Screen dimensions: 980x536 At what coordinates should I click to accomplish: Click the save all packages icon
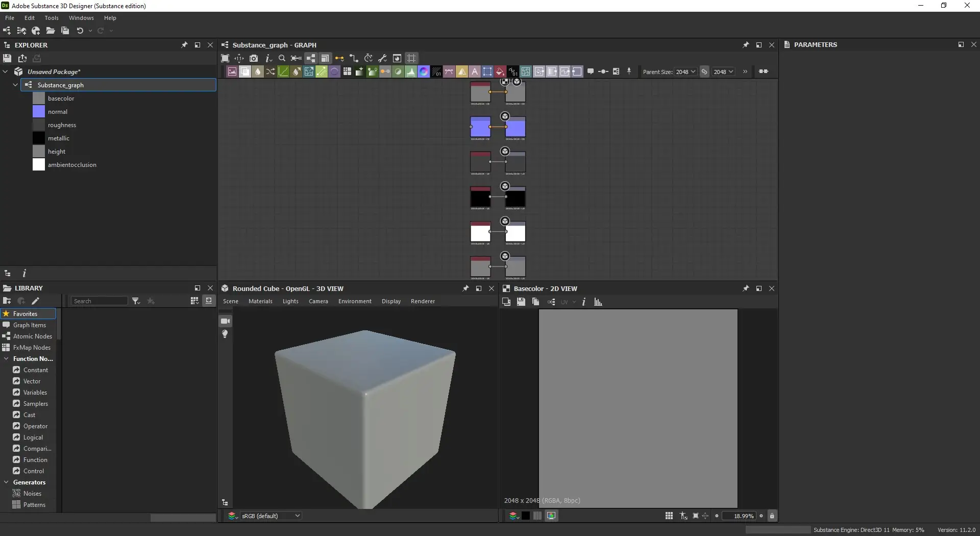[65, 31]
